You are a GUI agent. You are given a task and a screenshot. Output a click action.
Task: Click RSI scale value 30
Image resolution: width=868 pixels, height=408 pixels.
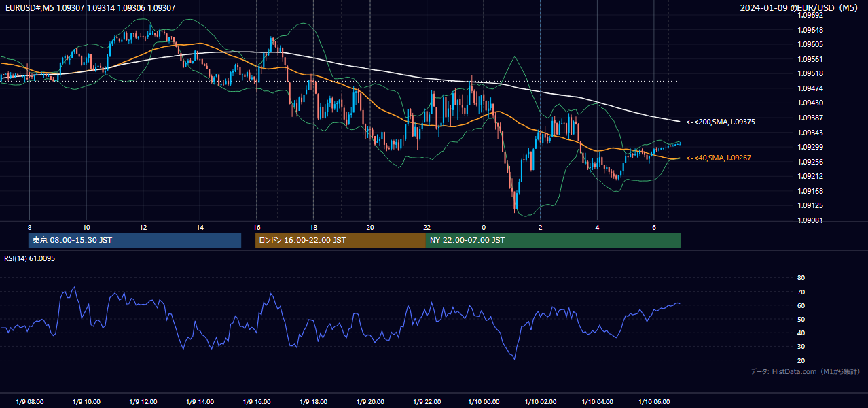[x=801, y=347]
